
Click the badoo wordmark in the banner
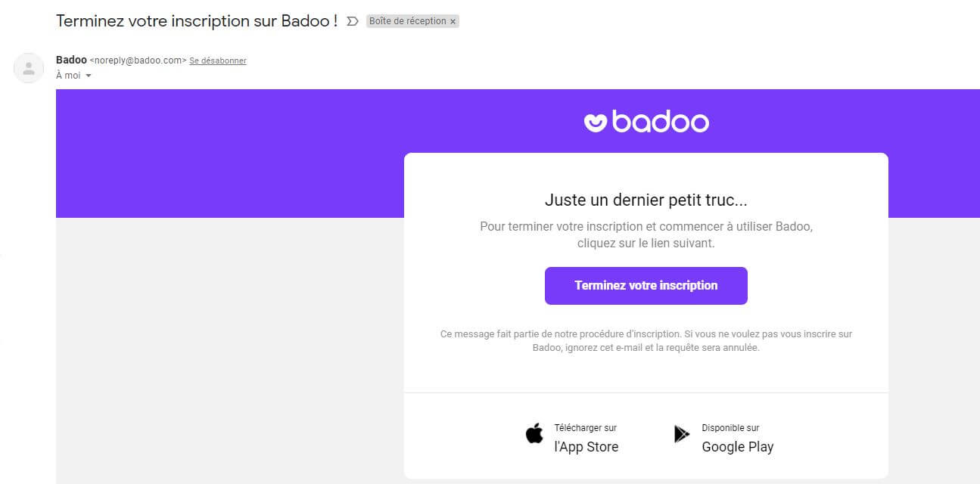tap(660, 122)
